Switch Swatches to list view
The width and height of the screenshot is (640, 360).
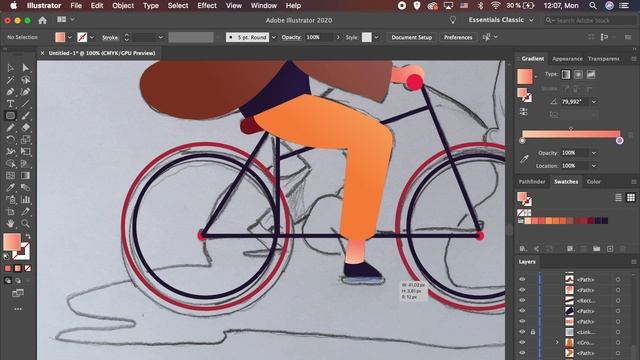coord(618,198)
